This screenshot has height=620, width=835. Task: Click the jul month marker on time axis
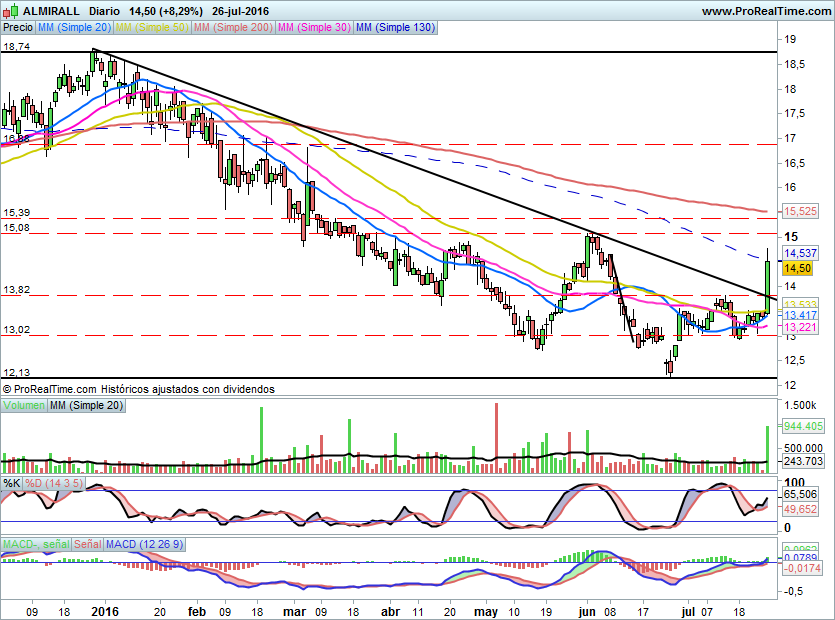coord(689,611)
